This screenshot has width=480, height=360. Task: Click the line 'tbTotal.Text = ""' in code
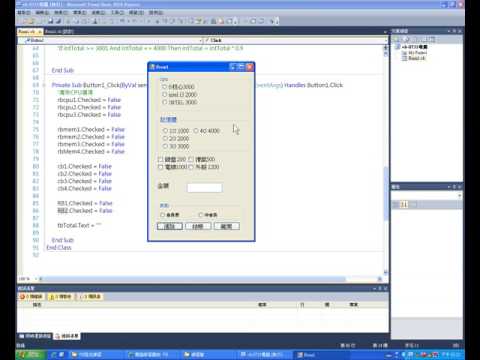pyautogui.click(x=79, y=225)
